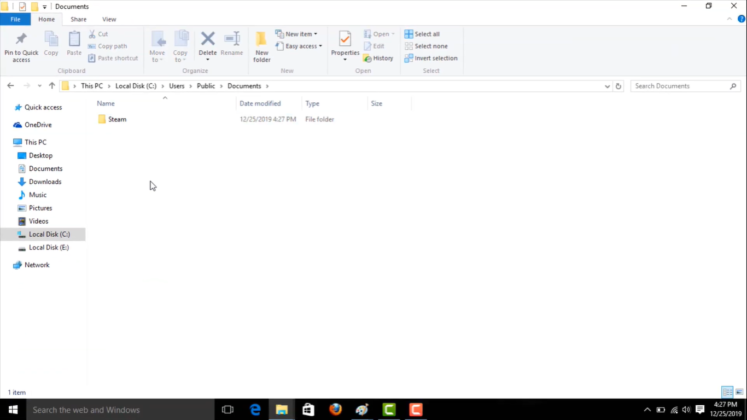
Task: Click Invert selection in ribbon
Action: tap(430, 58)
